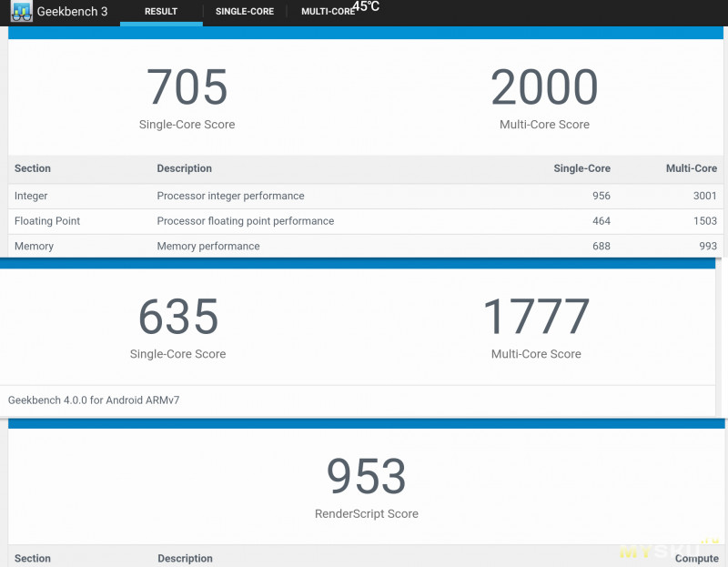728x567 pixels.
Task: Tap the 635 Single-Core score
Action: (x=178, y=318)
